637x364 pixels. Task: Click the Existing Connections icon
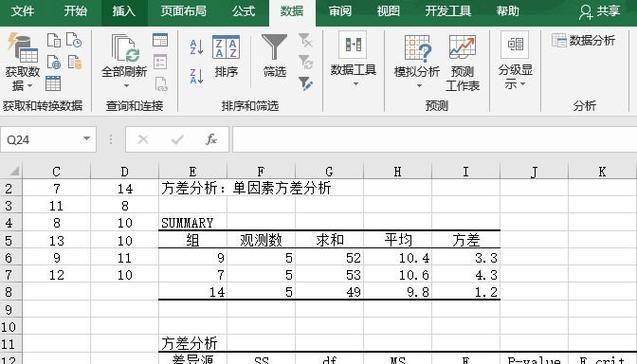point(74,62)
